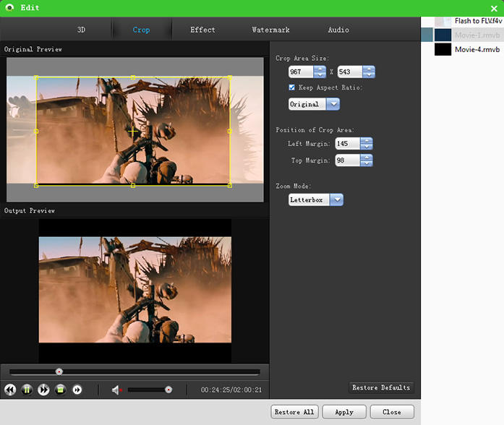Open the Audio tab
Image resolution: width=504 pixels, height=425 pixels.
point(338,30)
